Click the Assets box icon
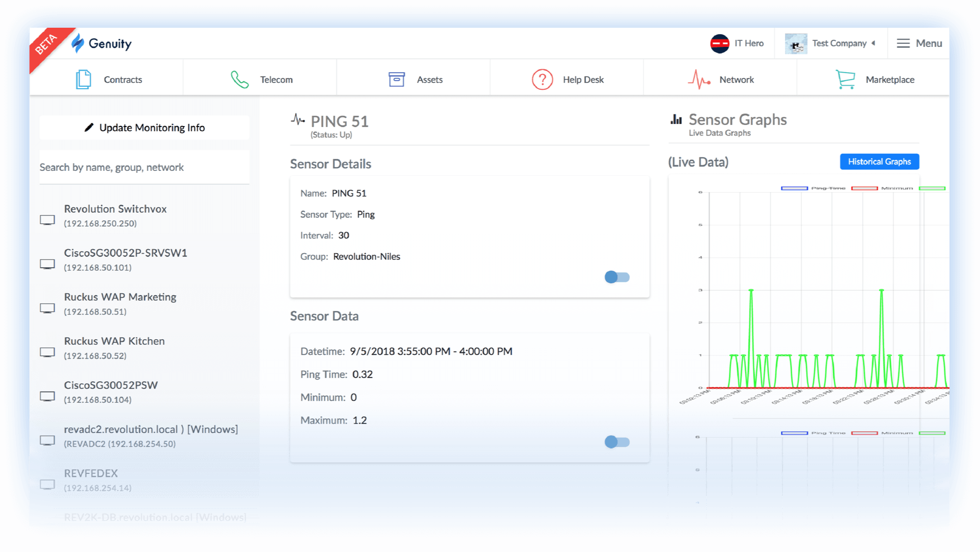 [397, 79]
